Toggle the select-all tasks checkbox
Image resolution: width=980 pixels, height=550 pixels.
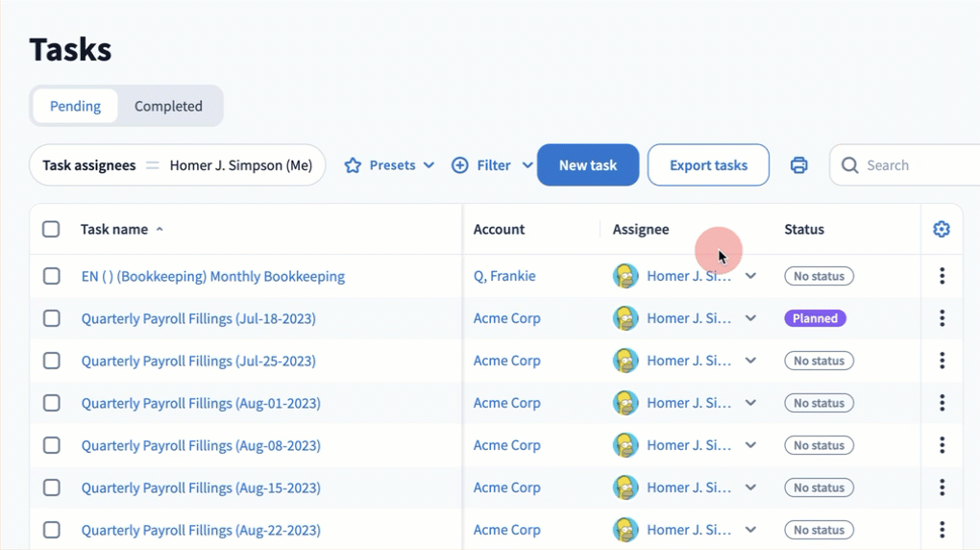point(51,229)
